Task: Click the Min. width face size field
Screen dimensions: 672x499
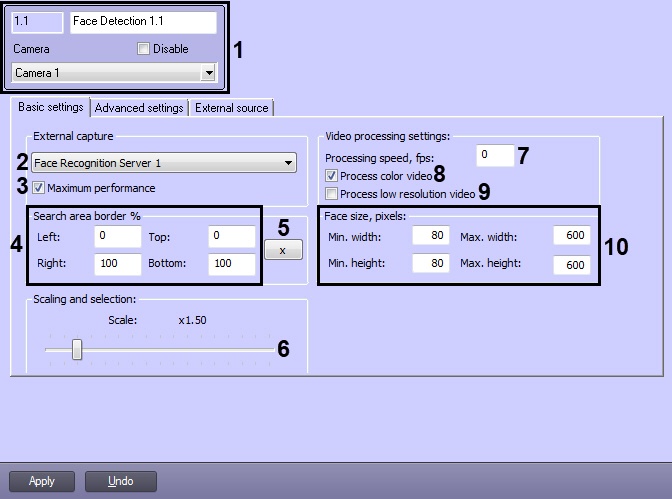Action: [431, 235]
